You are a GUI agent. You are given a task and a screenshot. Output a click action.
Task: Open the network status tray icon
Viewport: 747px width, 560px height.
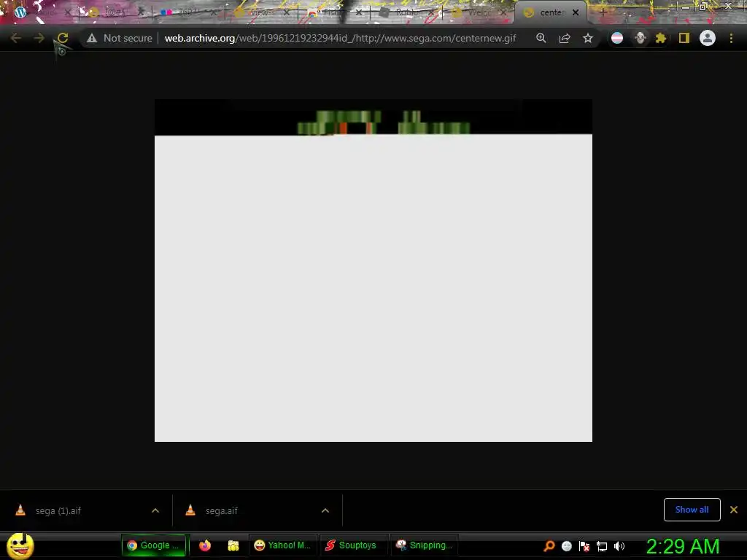tap(602, 546)
